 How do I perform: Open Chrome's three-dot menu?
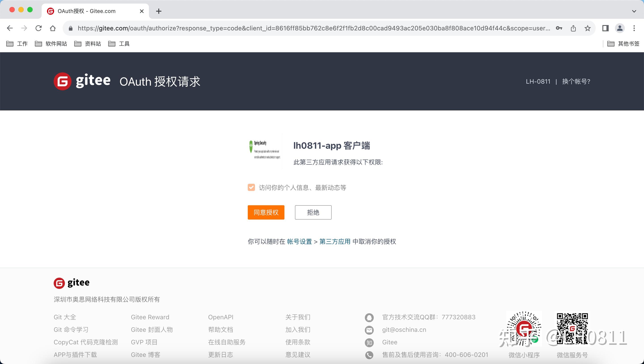pyautogui.click(x=635, y=28)
